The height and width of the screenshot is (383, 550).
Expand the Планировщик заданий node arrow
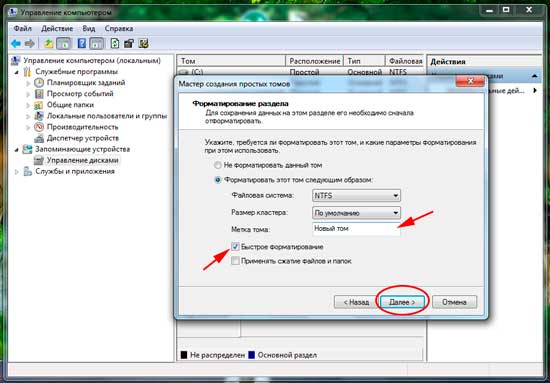pyautogui.click(x=28, y=83)
